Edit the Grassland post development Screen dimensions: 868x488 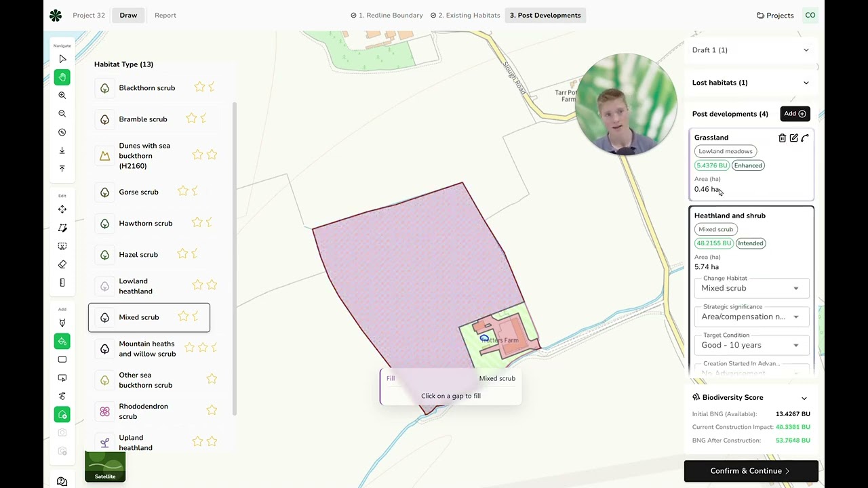793,138
